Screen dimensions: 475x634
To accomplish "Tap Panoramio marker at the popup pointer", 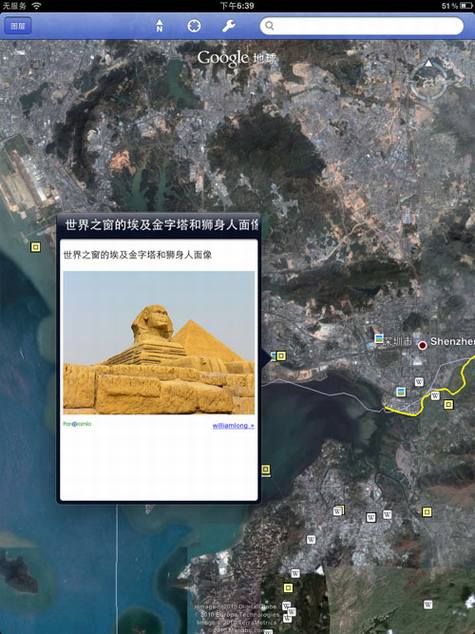I will tap(281, 356).
